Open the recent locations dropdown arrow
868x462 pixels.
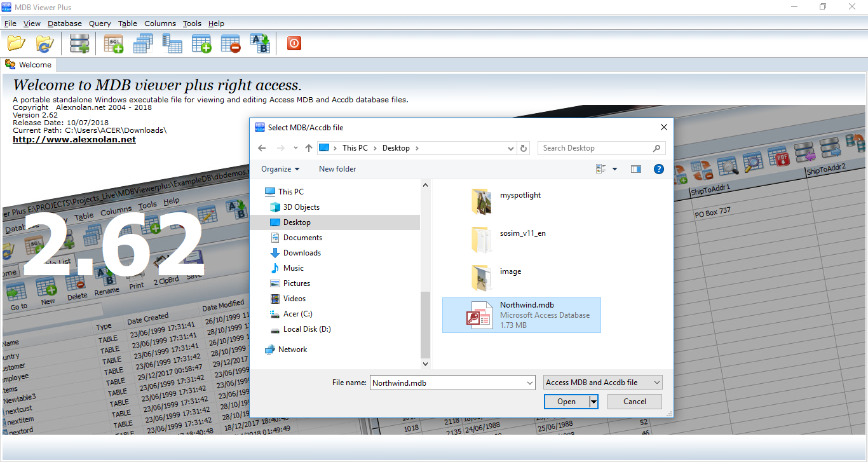tap(295, 148)
